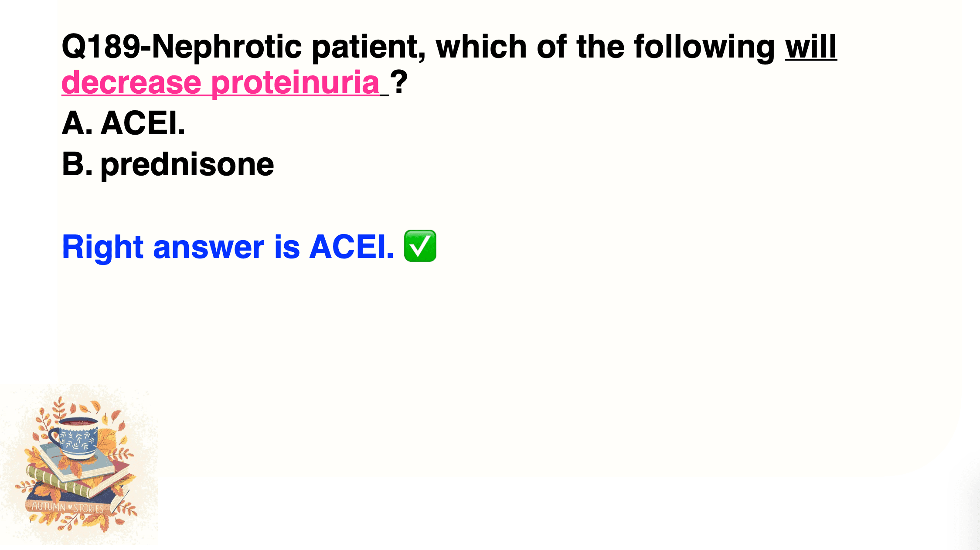This screenshot has width=980, height=550.
Task: Choose answer option 'A. ACEI.'
Action: [x=123, y=123]
